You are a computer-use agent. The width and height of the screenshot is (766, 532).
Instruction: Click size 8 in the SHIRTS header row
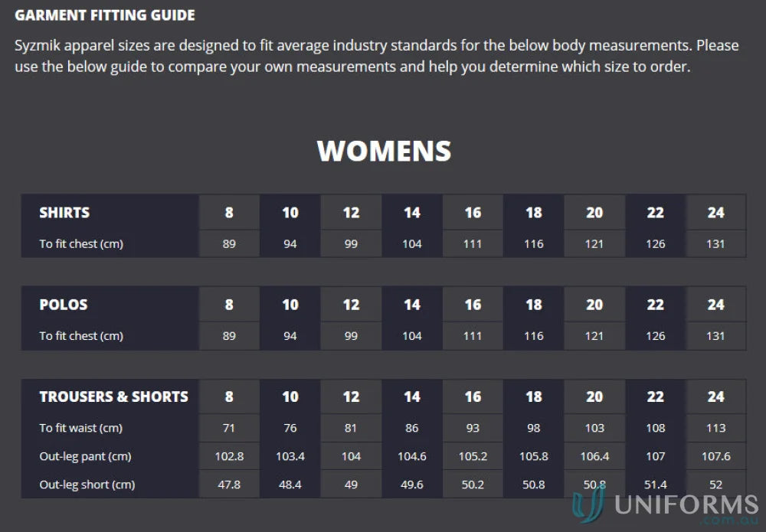(x=229, y=213)
